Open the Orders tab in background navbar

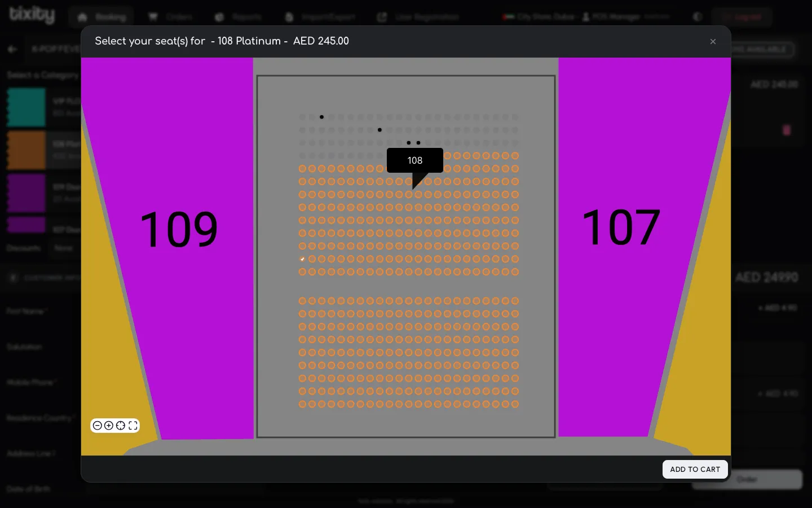click(170, 17)
